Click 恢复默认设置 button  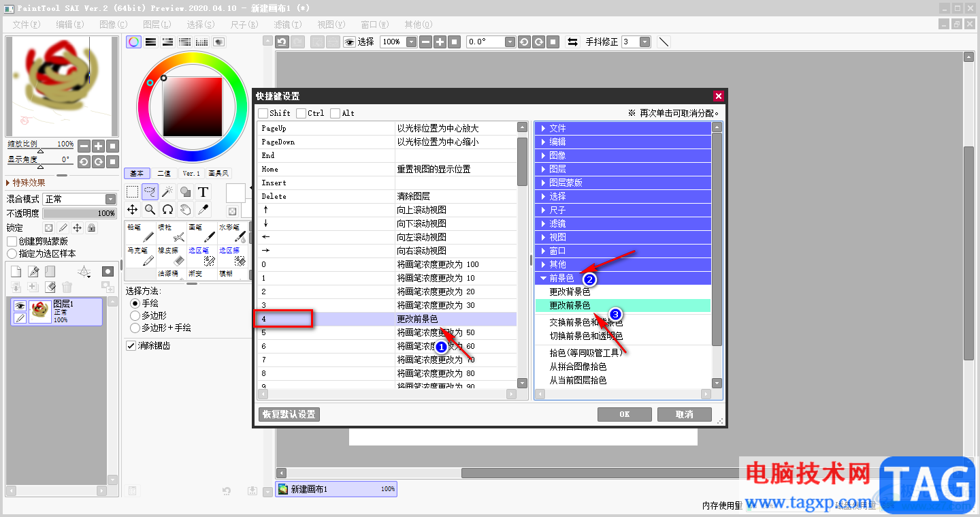(x=289, y=414)
